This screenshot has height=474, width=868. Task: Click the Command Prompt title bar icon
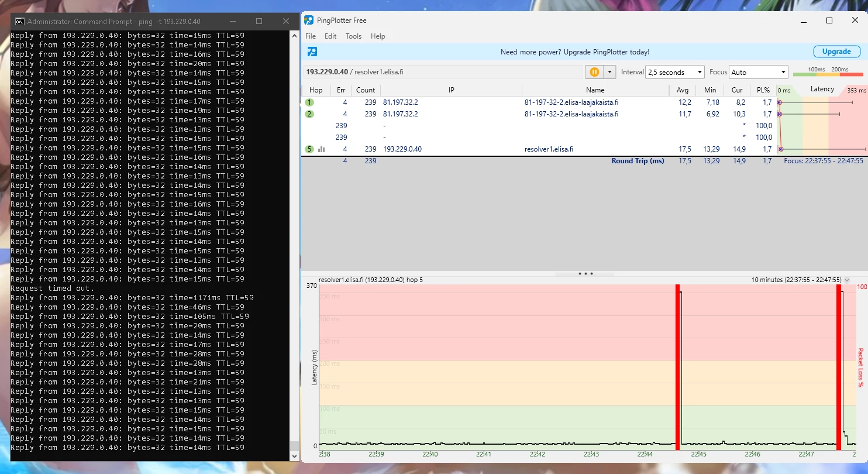pyautogui.click(x=19, y=21)
